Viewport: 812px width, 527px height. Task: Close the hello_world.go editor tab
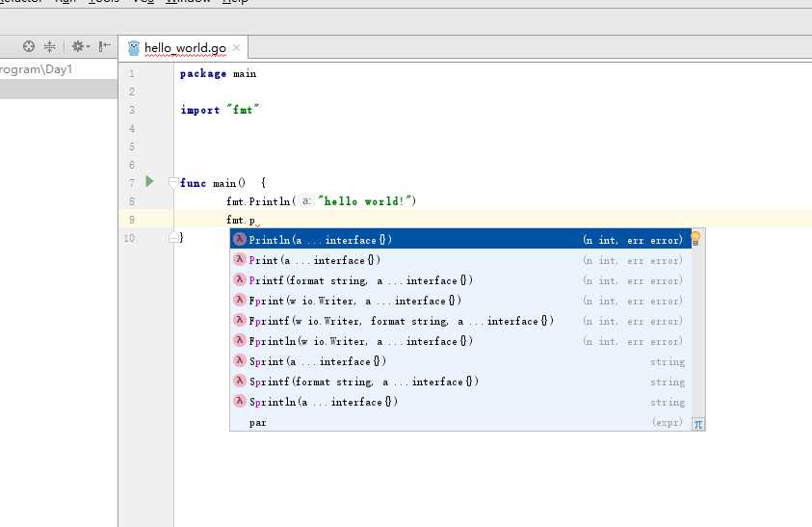click(x=236, y=47)
